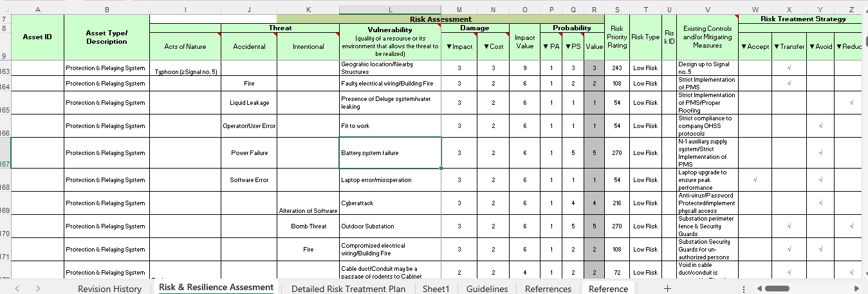868x294 pixels.
Task: Select the Operator/User Error cell
Action: coord(249,126)
